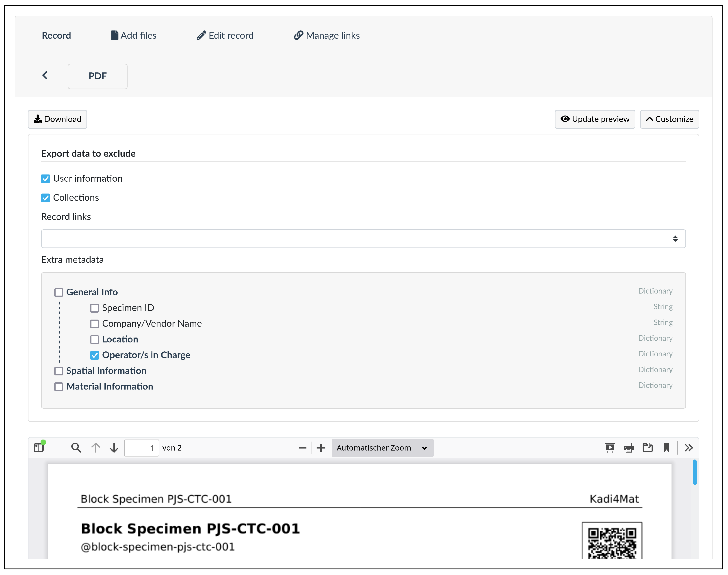Open the Record links dropdown

(363, 239)
